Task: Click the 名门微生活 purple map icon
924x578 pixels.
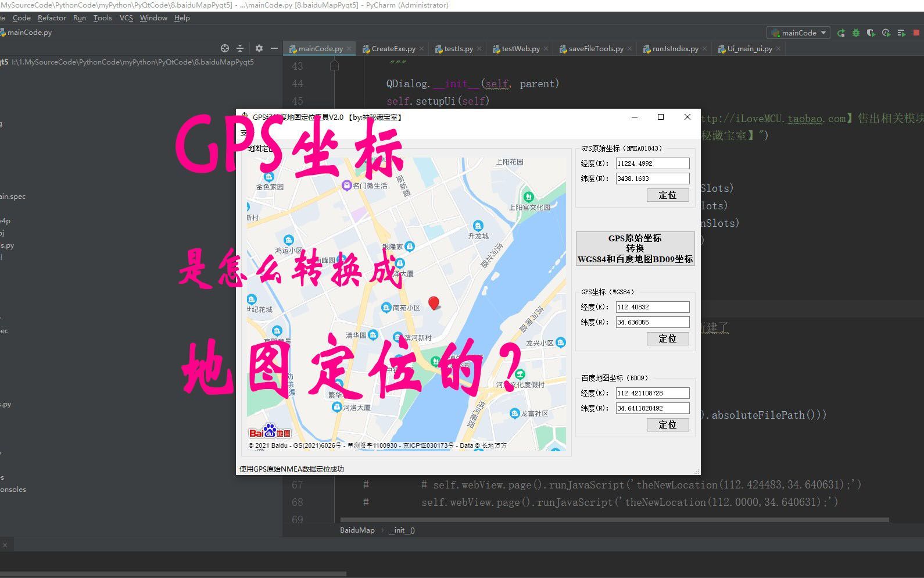Action: pyautogui.click(x=346, y=185)
